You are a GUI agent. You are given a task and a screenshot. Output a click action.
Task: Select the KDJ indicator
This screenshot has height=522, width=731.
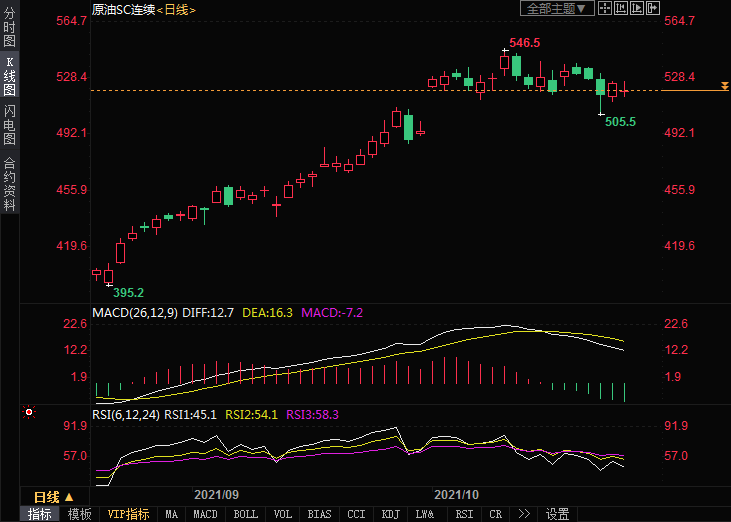(x=390, y=514)
